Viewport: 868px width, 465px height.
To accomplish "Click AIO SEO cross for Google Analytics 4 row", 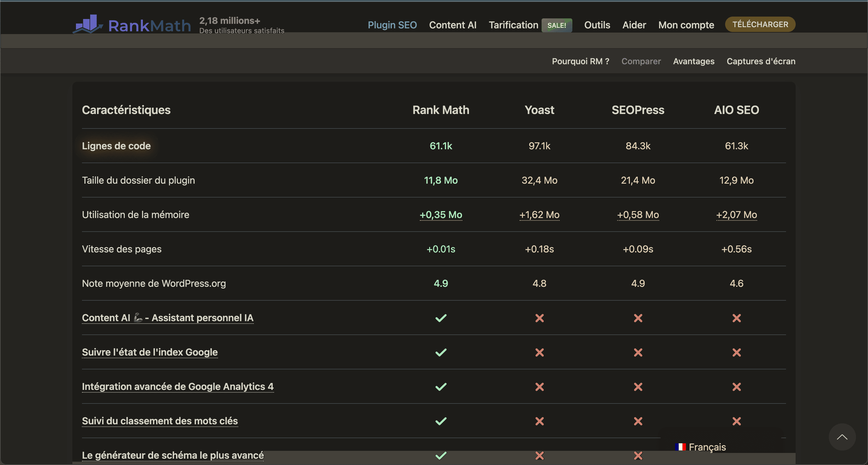I will 737,387.
